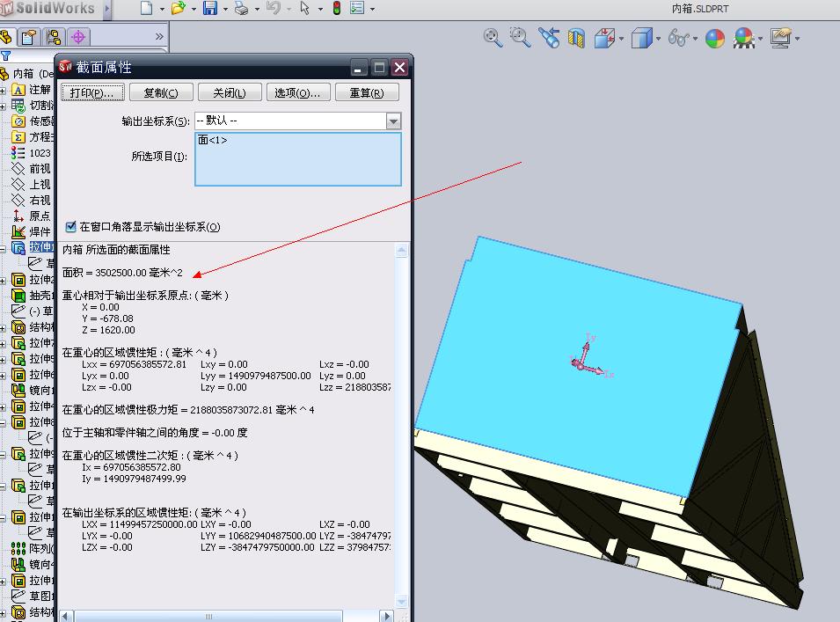Click the View Orientation cube icon

click(605, 38)
